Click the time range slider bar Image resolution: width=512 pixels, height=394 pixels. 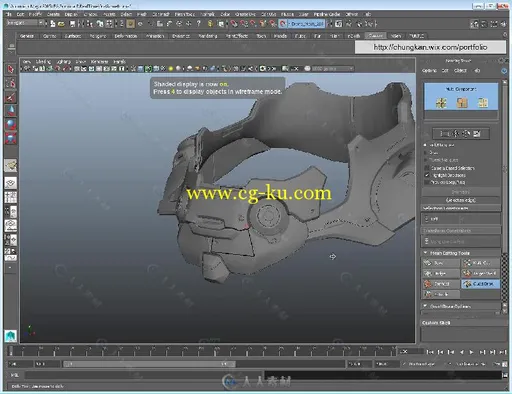149,364
